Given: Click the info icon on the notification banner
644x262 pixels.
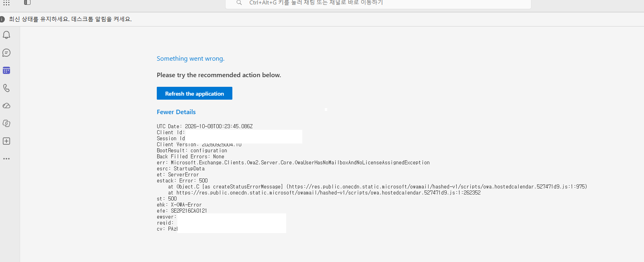Looking at the screenshot, I should 2,19.
